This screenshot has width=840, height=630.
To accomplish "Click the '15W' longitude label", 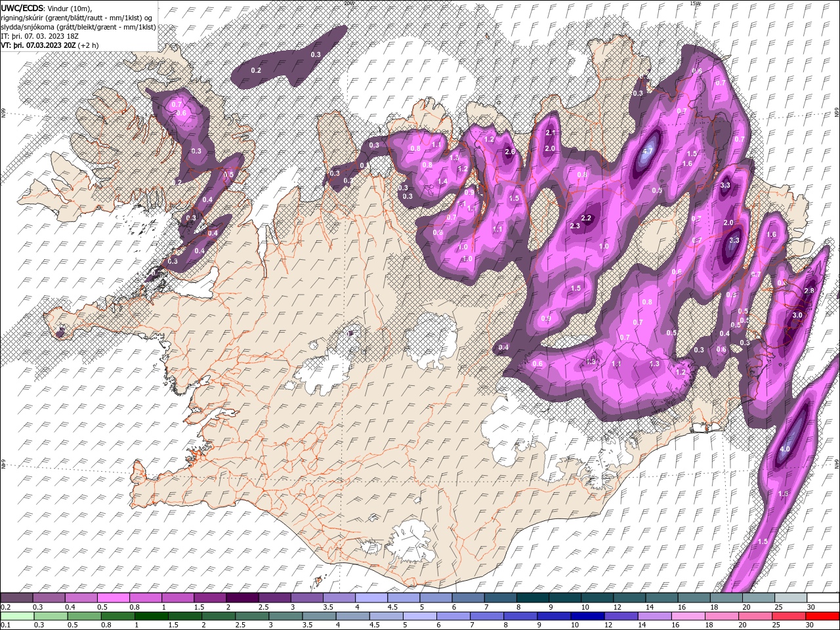I will pyautogui.click(x=695, y=3).
